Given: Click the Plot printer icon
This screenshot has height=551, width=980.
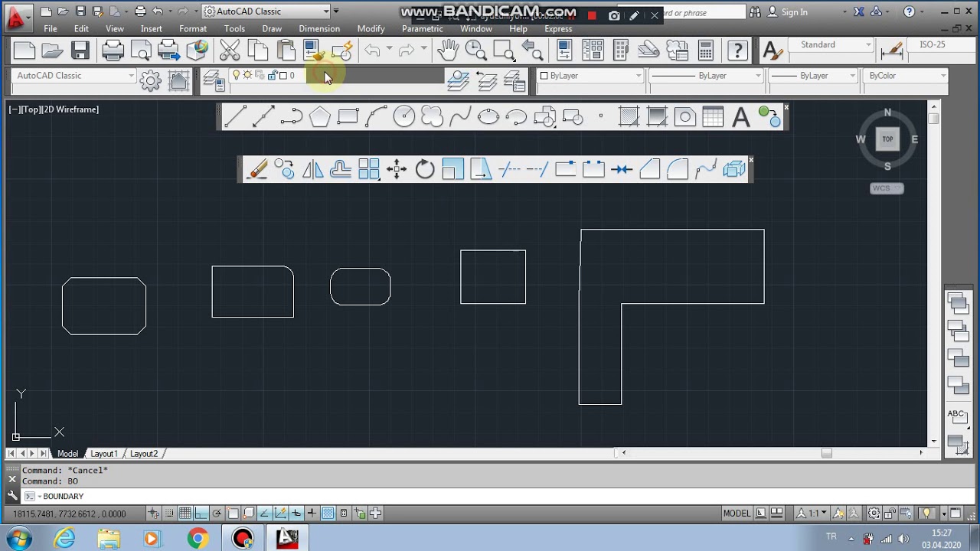Looking at the screenshot, I should pyautogui.click(x=113, y=51).
